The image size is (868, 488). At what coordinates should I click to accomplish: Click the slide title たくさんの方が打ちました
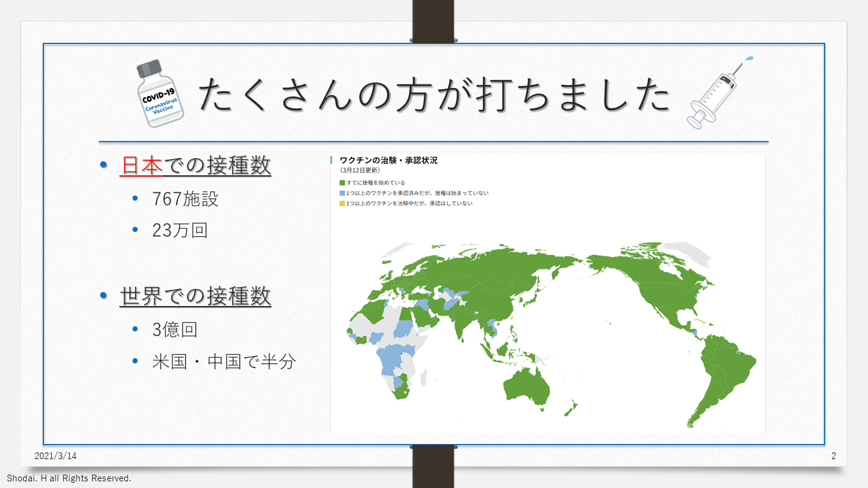434,95
